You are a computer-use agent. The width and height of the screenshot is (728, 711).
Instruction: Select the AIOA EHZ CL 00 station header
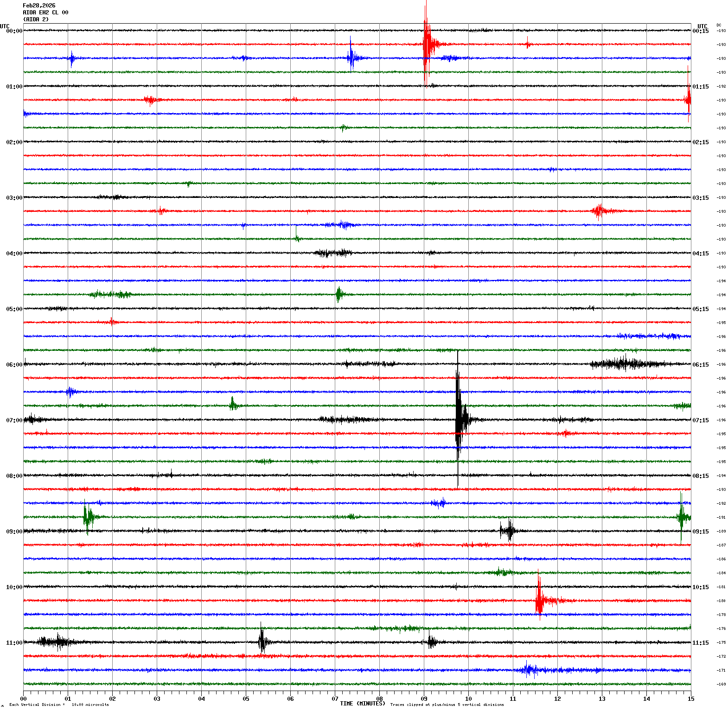click(45, 13)
